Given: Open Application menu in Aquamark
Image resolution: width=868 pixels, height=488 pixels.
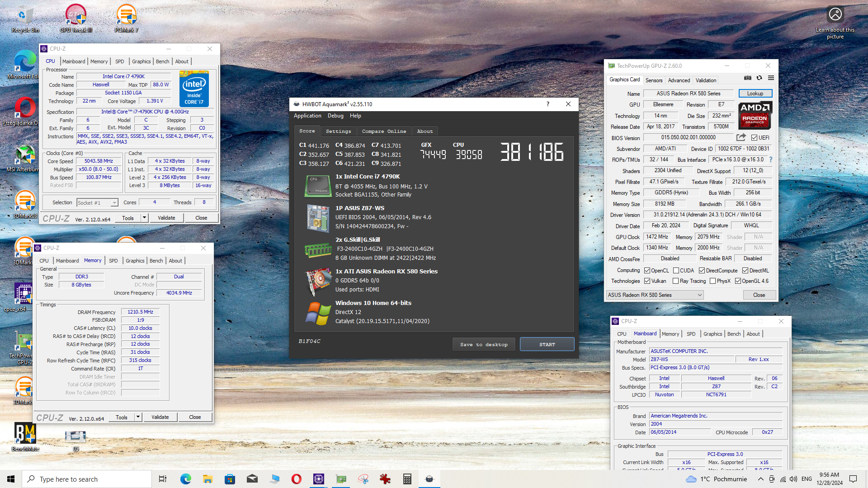Looking at the screenshot, I should pos(307,116).
